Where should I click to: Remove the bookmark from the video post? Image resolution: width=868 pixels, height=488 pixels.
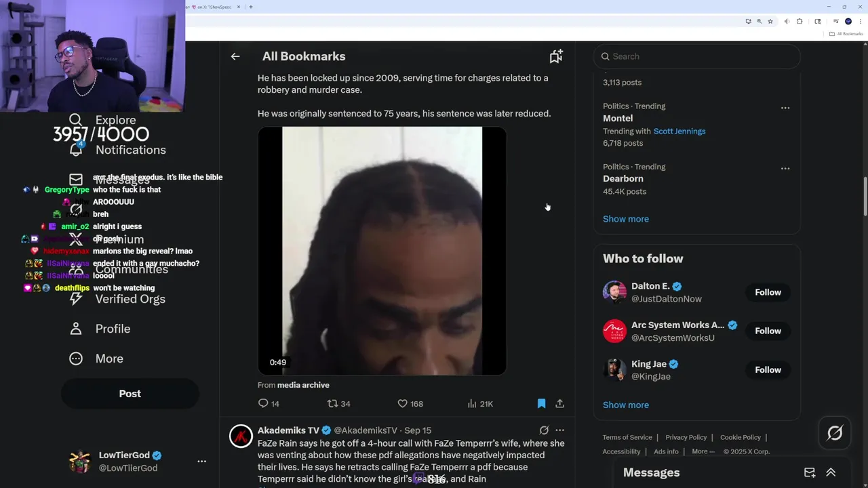(x=541, y=403)
